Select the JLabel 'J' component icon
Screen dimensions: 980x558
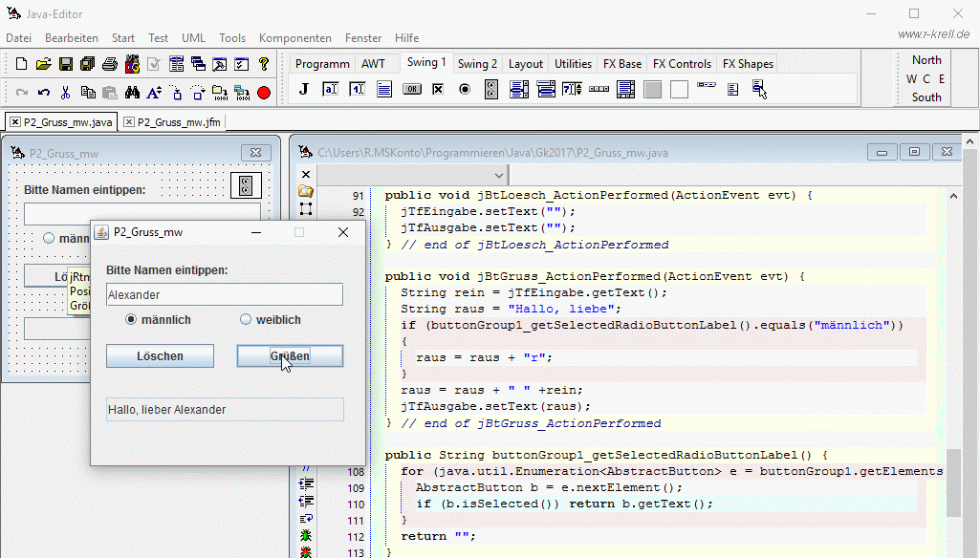[304, 89]
